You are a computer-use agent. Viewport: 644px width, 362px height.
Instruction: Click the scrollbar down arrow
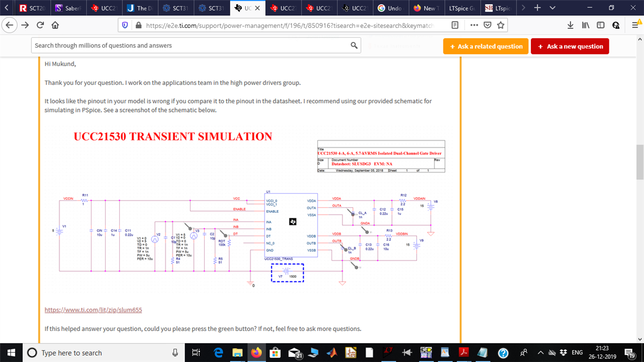point(639,339)
